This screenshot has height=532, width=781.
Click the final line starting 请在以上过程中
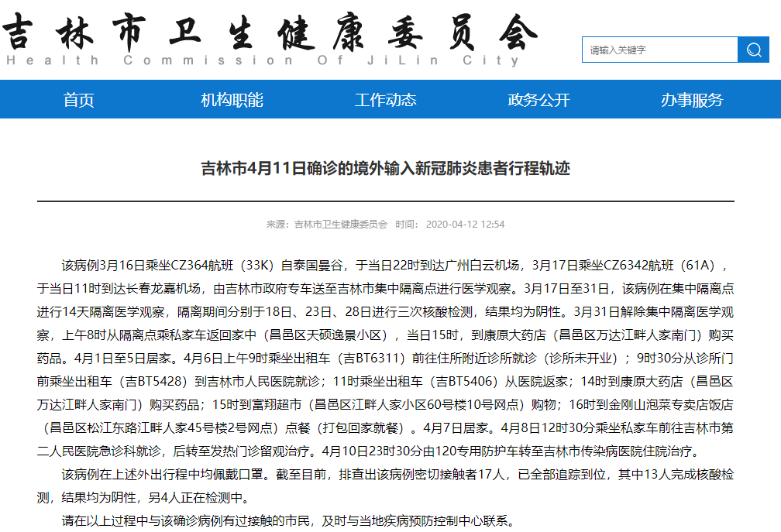288,521
